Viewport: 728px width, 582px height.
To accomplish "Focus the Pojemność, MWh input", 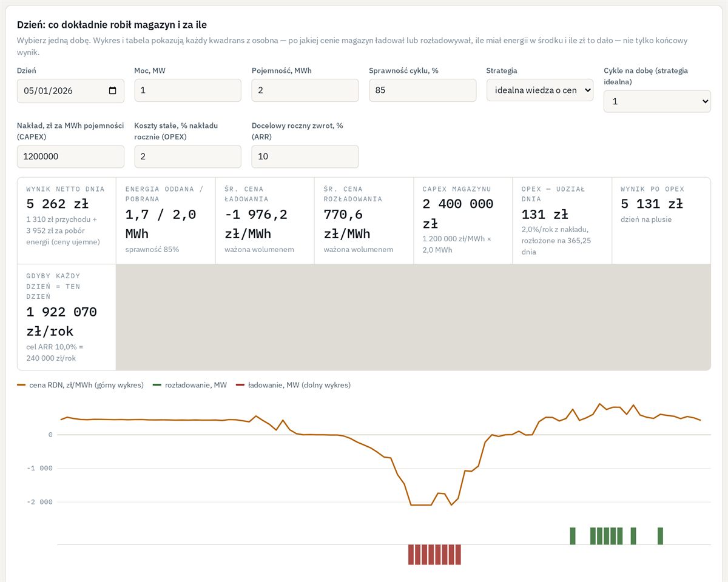I will click(x=305, y=90).
